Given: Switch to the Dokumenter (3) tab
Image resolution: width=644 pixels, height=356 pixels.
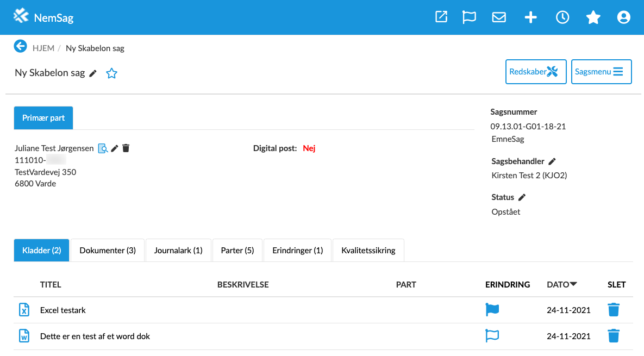Looking at the screenshot, I should coord(108,251).
